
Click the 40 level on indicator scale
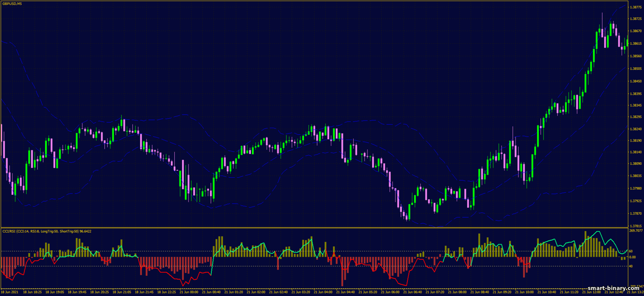[631, 266]
